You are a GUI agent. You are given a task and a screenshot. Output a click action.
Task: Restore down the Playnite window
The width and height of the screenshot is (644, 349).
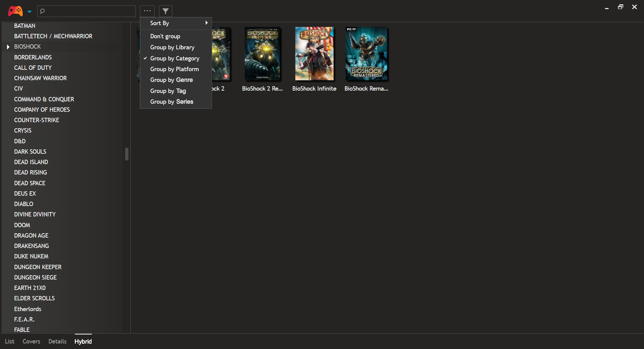point(621,7)
